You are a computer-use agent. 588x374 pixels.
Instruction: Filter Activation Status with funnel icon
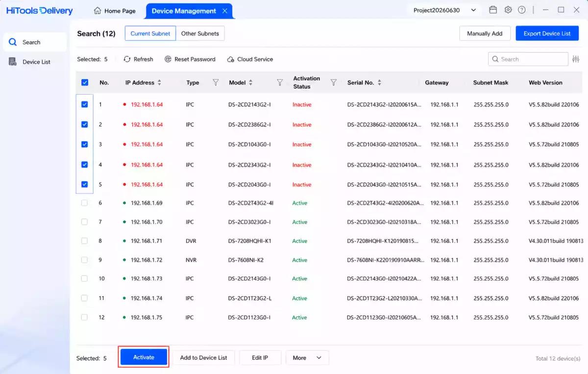pyautogui.click(x=334, y=82)
